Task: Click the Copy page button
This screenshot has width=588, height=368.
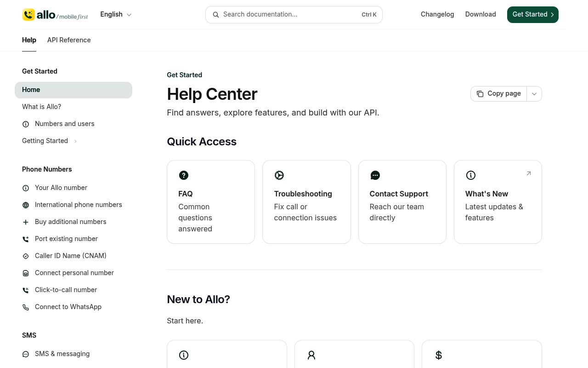Action: coord(498,94)
